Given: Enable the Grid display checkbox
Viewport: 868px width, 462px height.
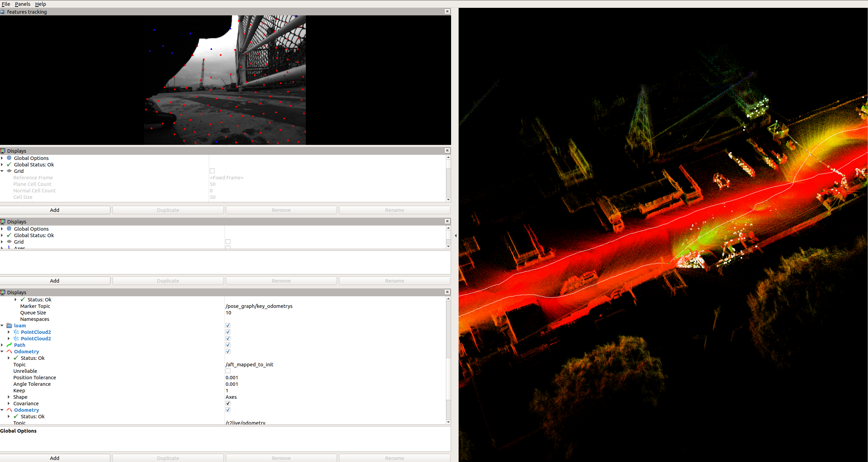Looking at the screenshot, I should (x=212, y=171).
